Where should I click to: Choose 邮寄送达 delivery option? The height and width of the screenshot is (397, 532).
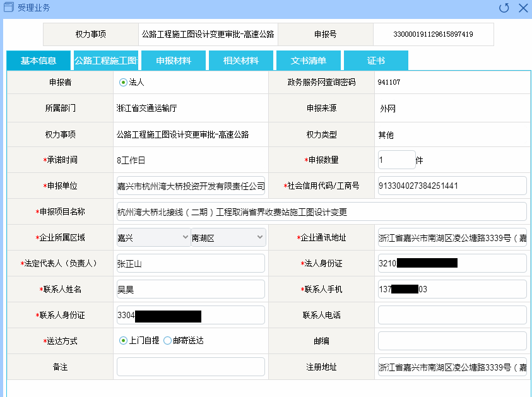(167, 341)
